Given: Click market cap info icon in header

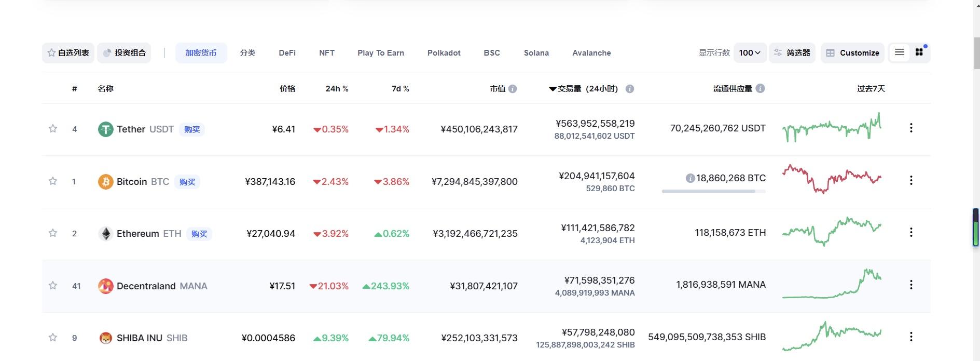Looking at the screenshot, I should pos(513,89).
